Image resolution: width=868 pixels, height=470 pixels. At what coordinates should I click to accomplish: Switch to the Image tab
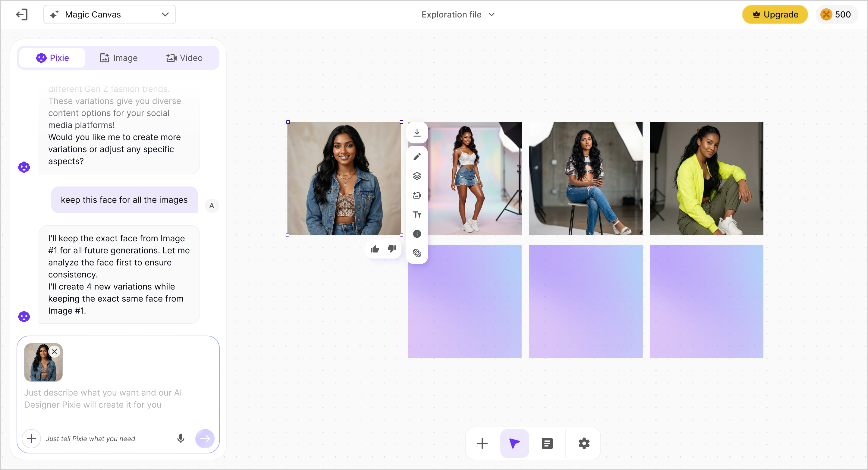(x=119, y=58)
